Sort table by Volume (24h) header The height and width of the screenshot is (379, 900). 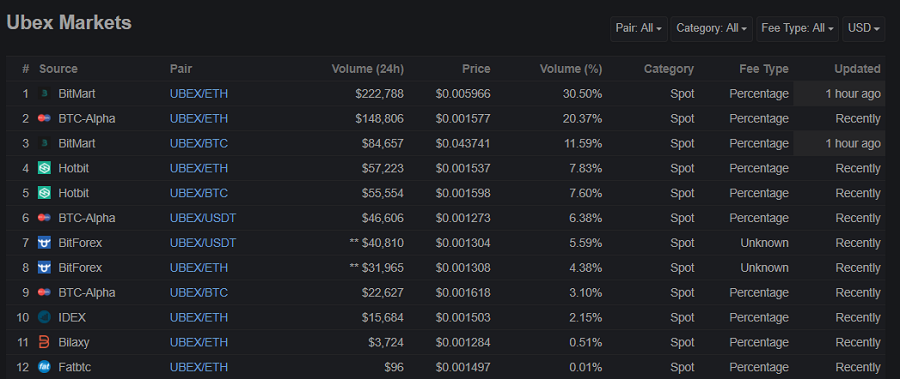(x=368, y=69)
